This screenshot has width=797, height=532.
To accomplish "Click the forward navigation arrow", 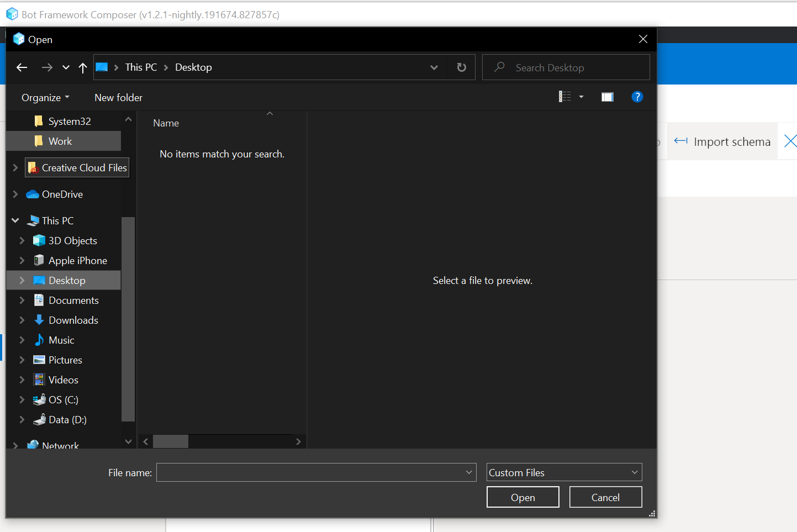I will [47, 67].
